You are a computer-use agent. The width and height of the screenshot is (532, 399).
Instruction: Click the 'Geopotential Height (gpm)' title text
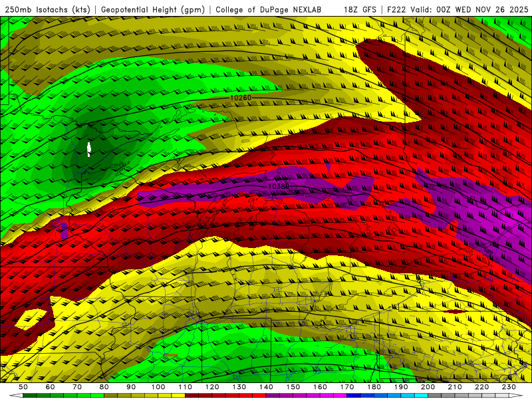153,9
